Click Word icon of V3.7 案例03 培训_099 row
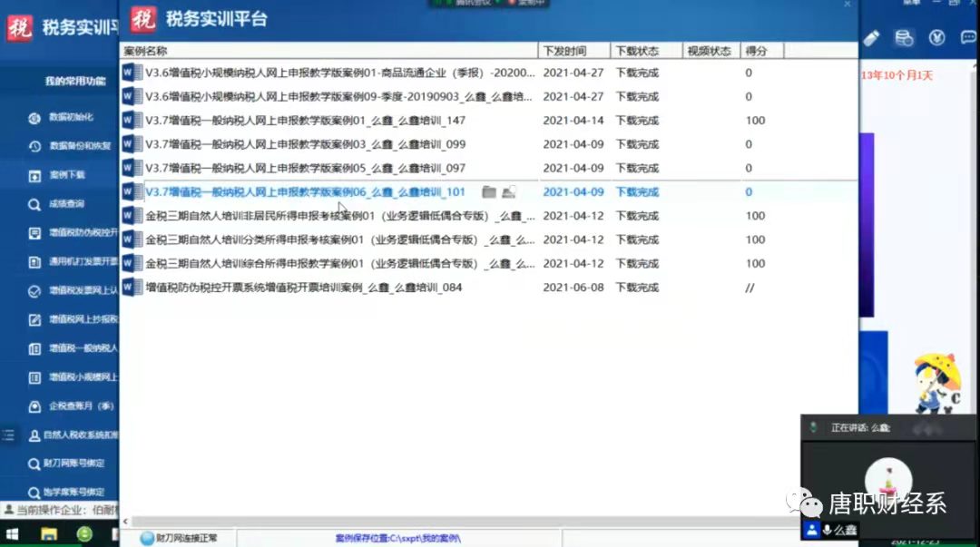The height and width of the screenshot is (547, 980). coord(132,144)
